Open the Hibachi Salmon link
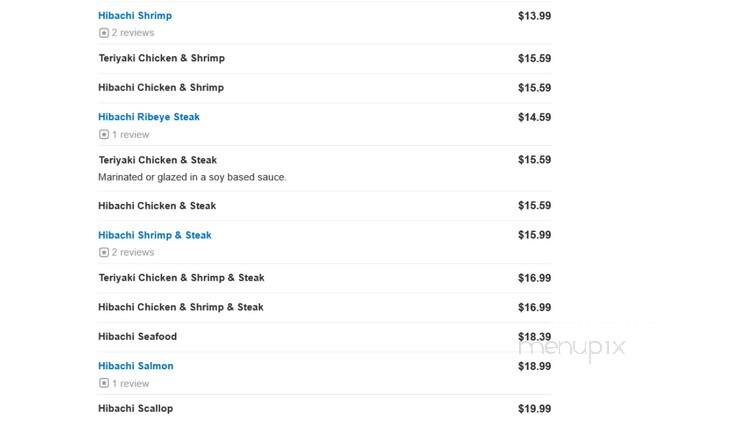 click(x=136, y=366)
